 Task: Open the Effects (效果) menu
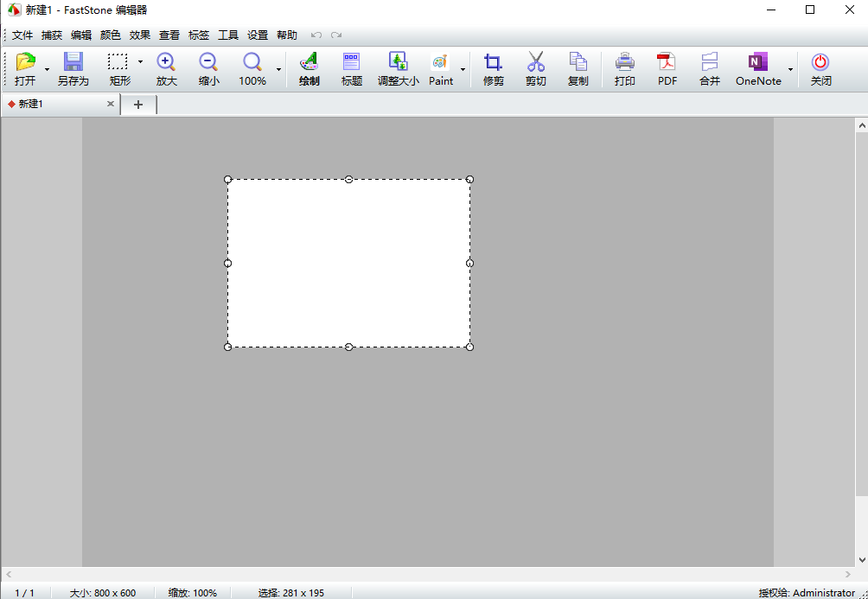point(140,35)
